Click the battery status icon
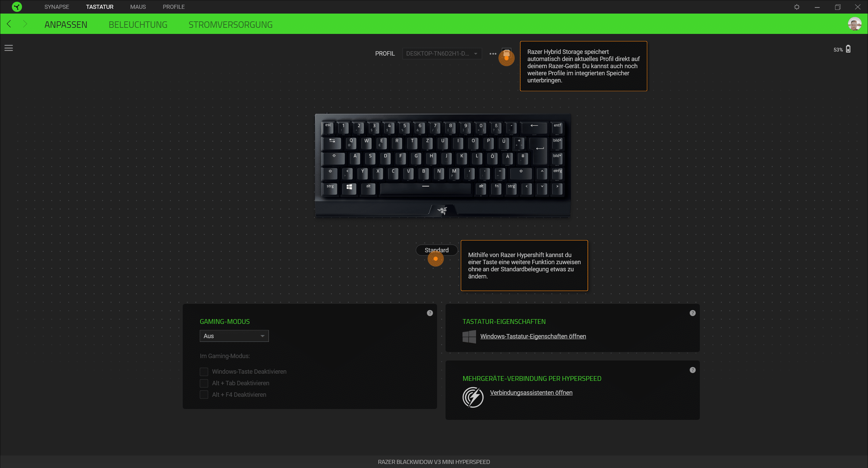The image size is (868, 468). point(848,49)
